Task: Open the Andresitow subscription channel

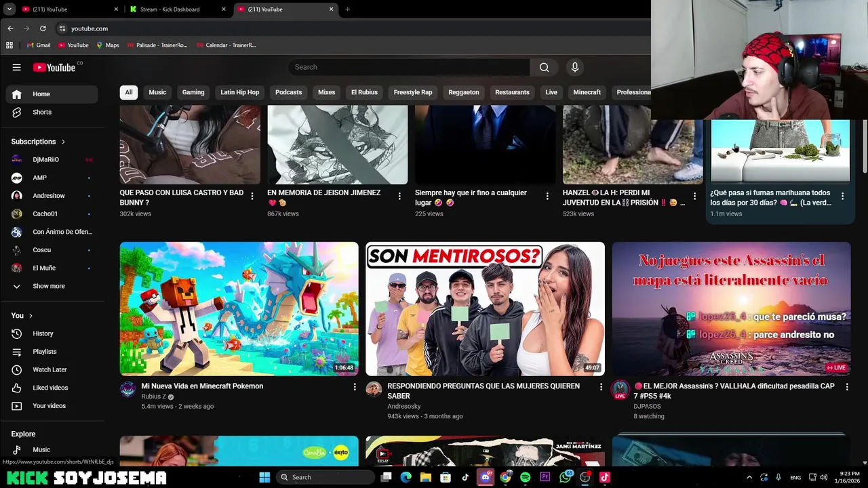Action: (52, 196)
